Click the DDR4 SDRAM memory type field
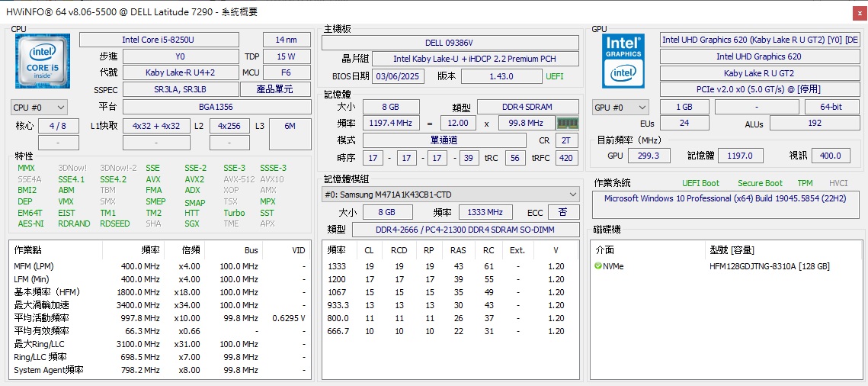868x386 pixels. tap(527, 107)
